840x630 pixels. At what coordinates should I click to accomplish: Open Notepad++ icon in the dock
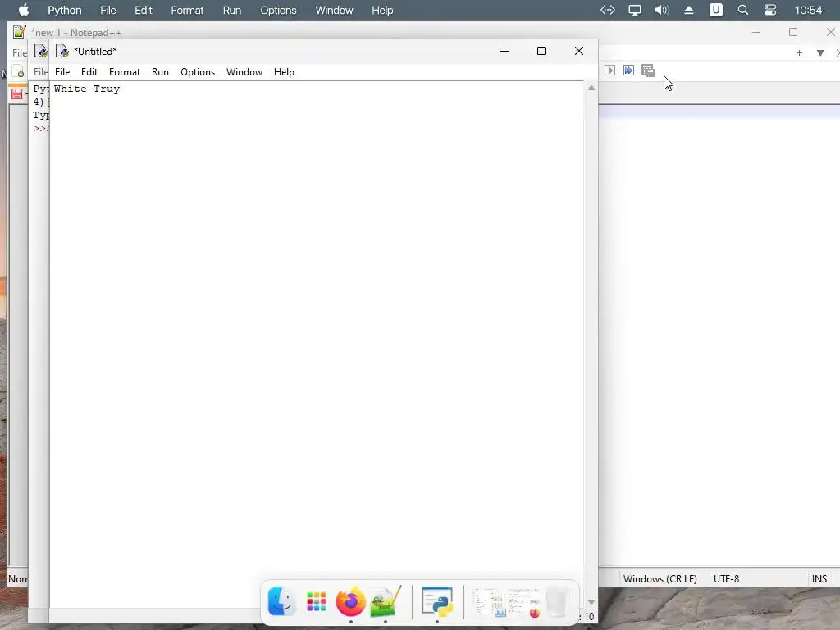(x=386, y=601)
